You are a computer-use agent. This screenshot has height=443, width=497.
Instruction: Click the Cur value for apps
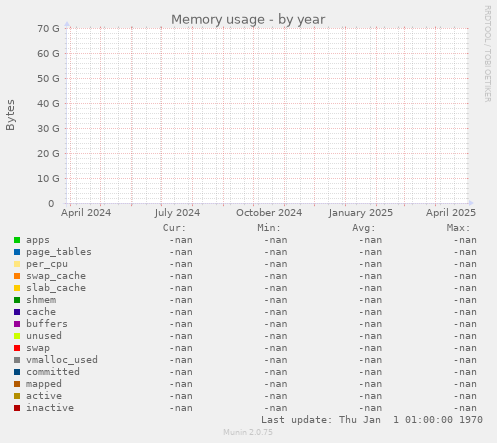point(181,240)
